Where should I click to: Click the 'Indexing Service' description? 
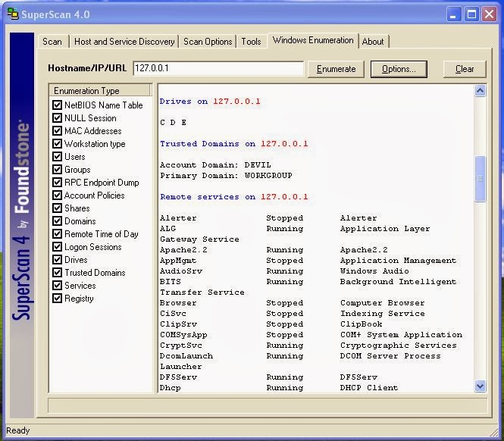(383, 314)
